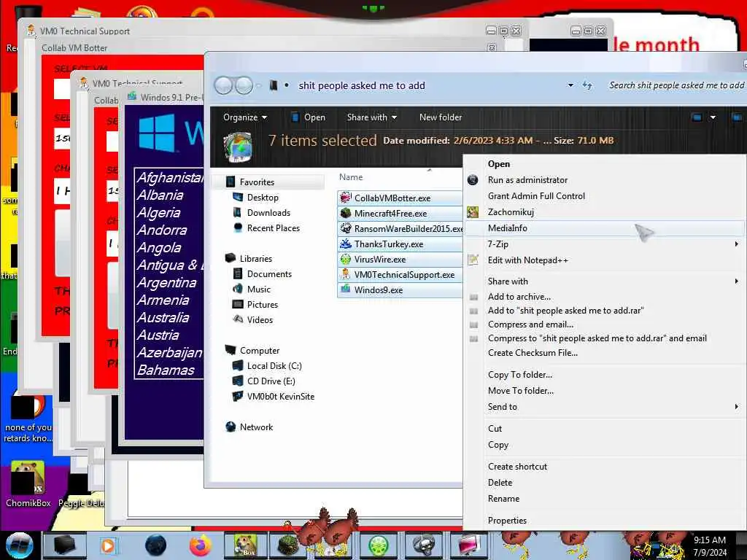Click the Zachomikuj menu icon
Screen dimensions: 747x560
[x=473, y=212]
